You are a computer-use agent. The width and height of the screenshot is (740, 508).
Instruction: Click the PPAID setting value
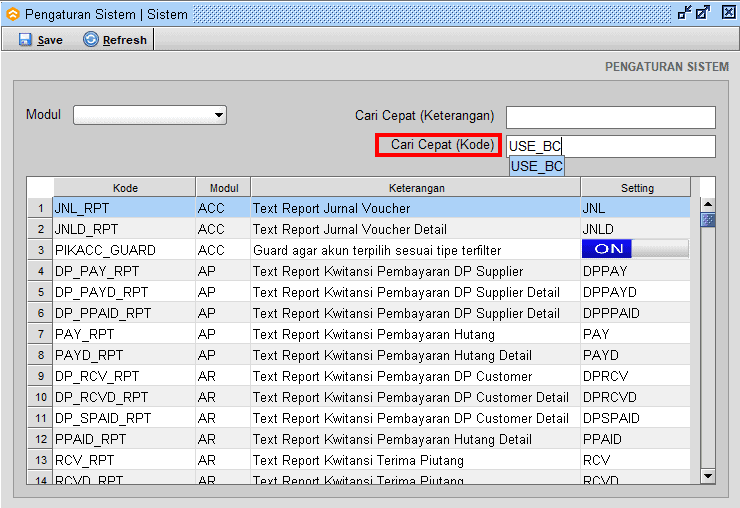[x=602, y=439]
